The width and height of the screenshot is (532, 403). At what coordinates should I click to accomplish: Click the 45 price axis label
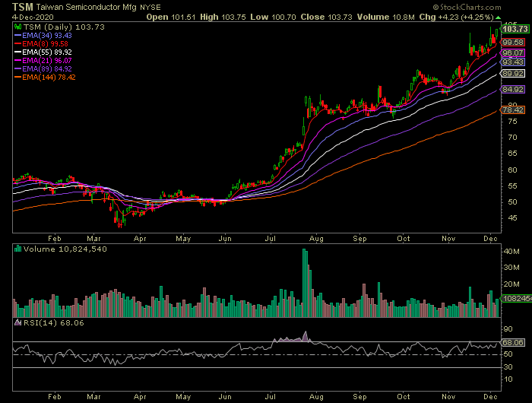click(x=512, y=218)
